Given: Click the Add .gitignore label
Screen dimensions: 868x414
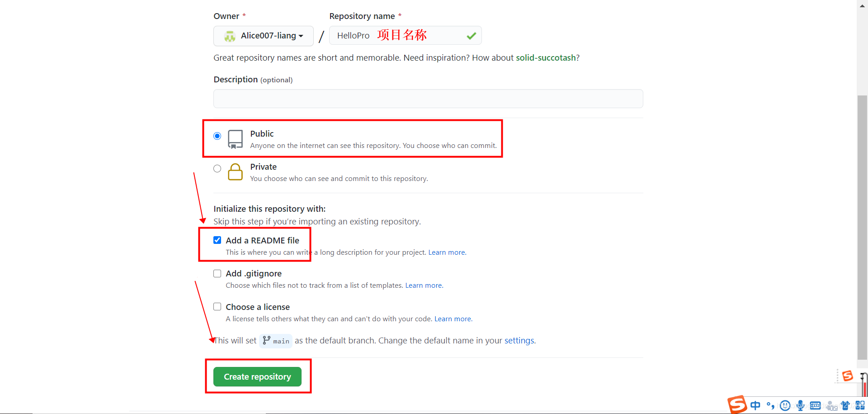Looking at the screenshot, I should pos(254,273).
